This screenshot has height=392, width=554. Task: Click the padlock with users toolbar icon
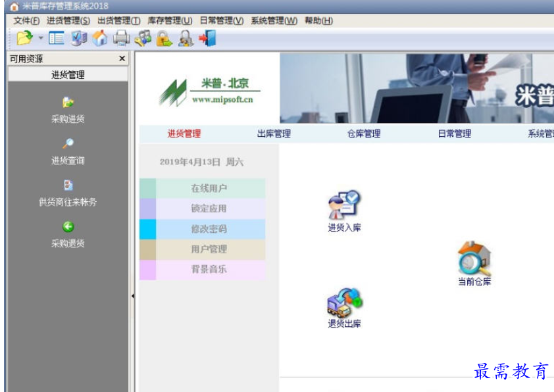pyautogui.click(x=186, y=38)
